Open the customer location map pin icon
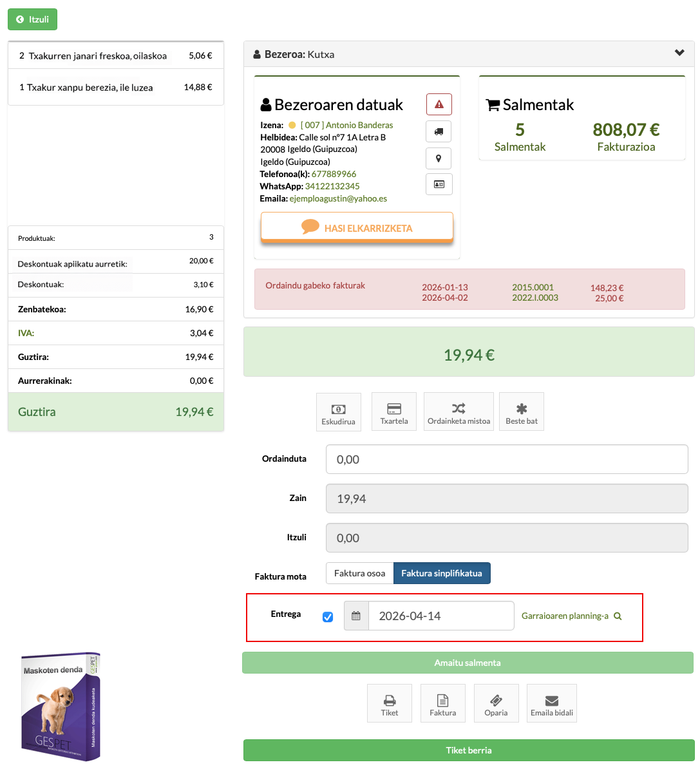 (439, 158)
